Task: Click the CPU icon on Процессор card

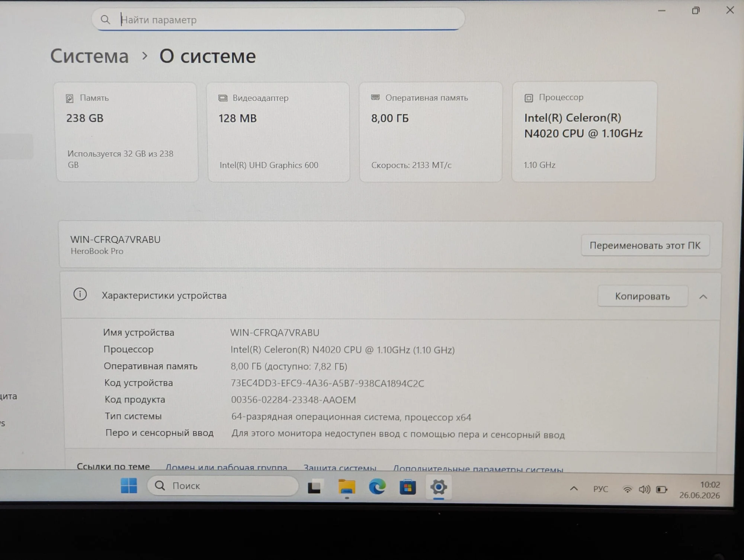Action: pyautogui.click(x=529, y=98)
